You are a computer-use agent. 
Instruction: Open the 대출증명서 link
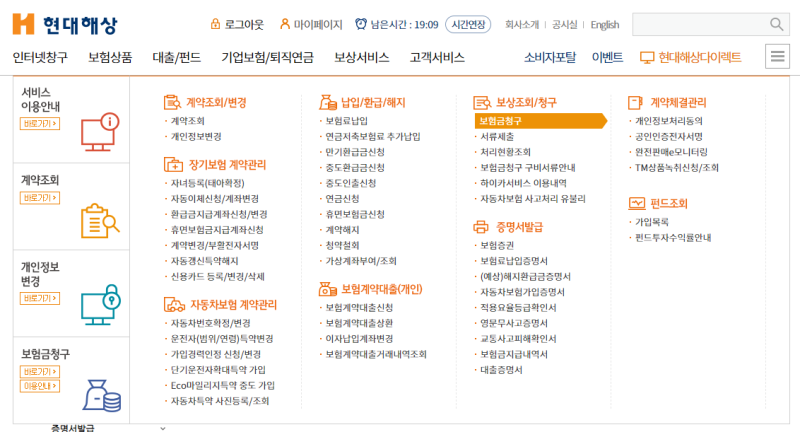(x=501, y=370)
